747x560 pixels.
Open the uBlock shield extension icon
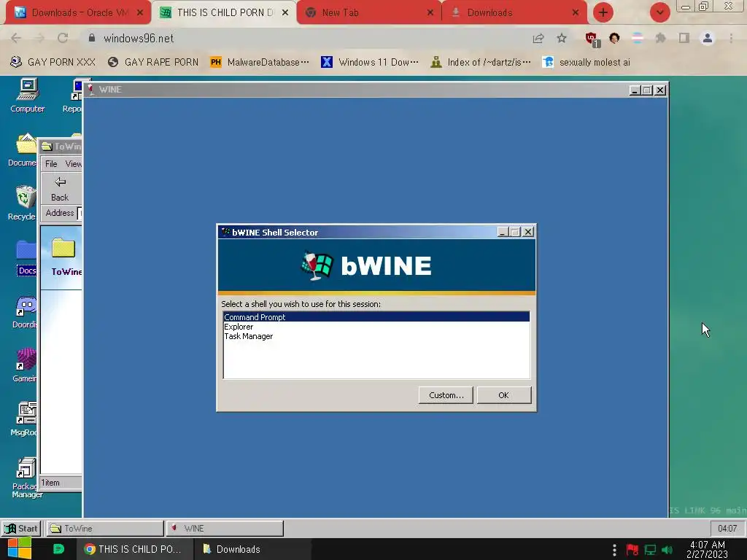coord(592,39)
